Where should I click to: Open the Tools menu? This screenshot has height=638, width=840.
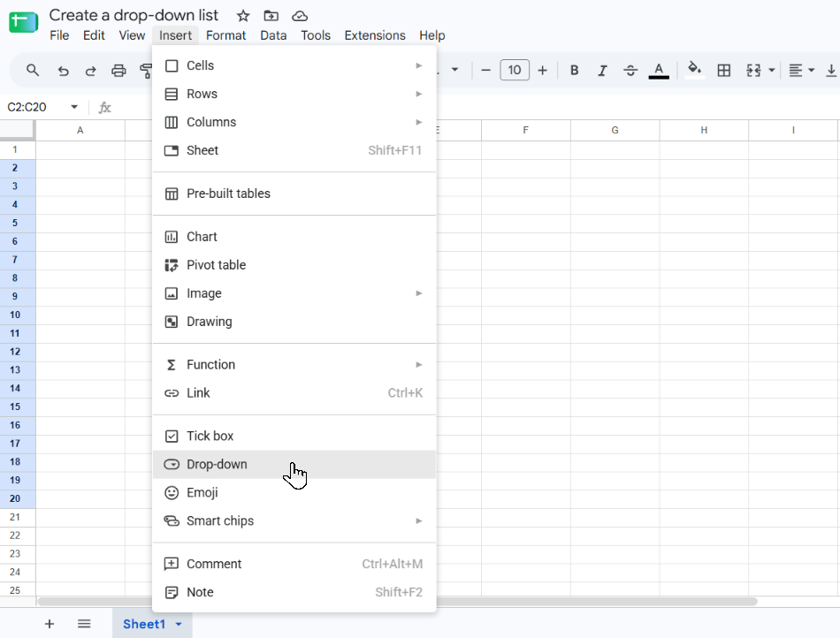click(316, 35)
